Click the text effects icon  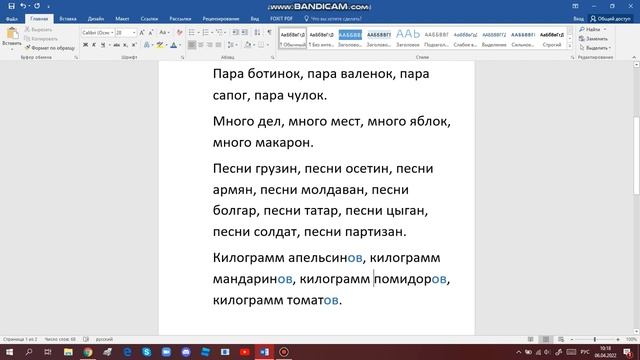147,45
